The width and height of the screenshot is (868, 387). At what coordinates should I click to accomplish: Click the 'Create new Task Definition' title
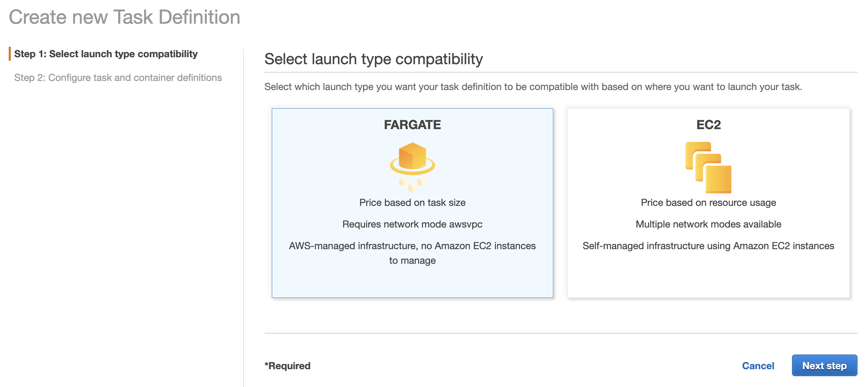point(124,17)
